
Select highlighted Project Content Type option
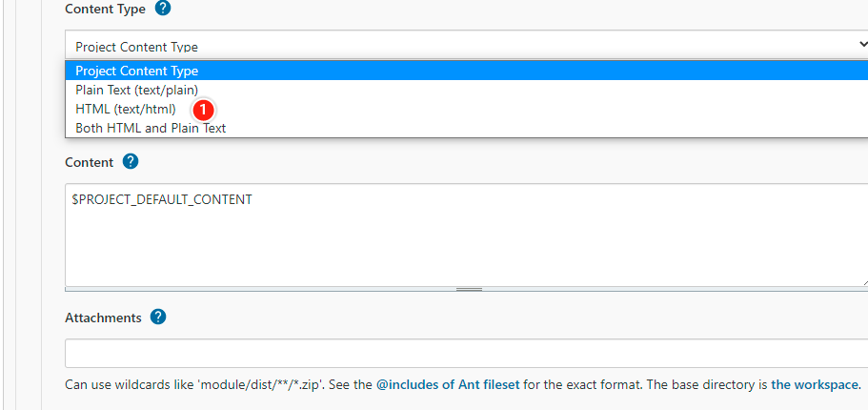137,71
